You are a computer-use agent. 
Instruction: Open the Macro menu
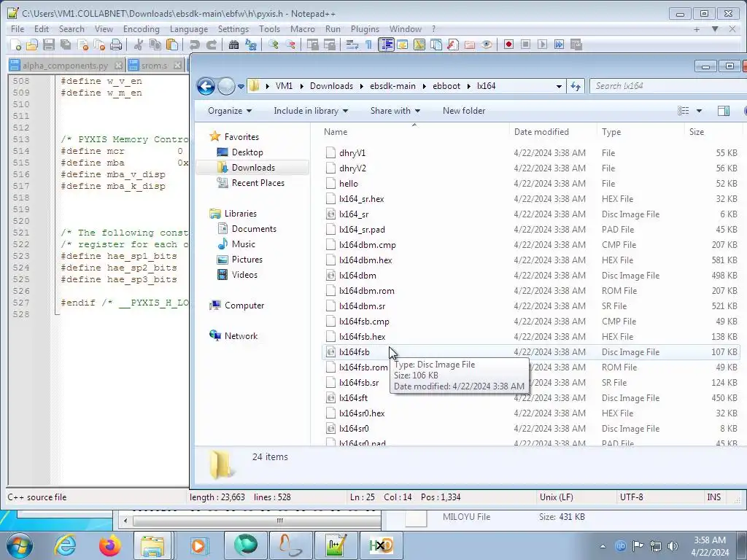tap(303, 29)
